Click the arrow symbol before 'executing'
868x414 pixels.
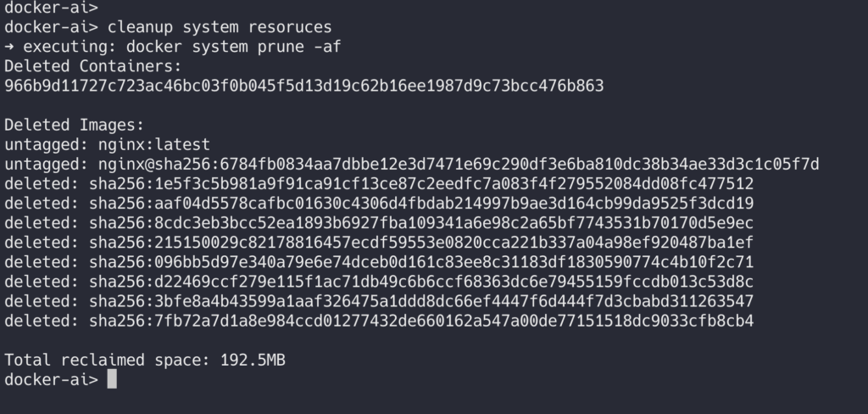9,47
